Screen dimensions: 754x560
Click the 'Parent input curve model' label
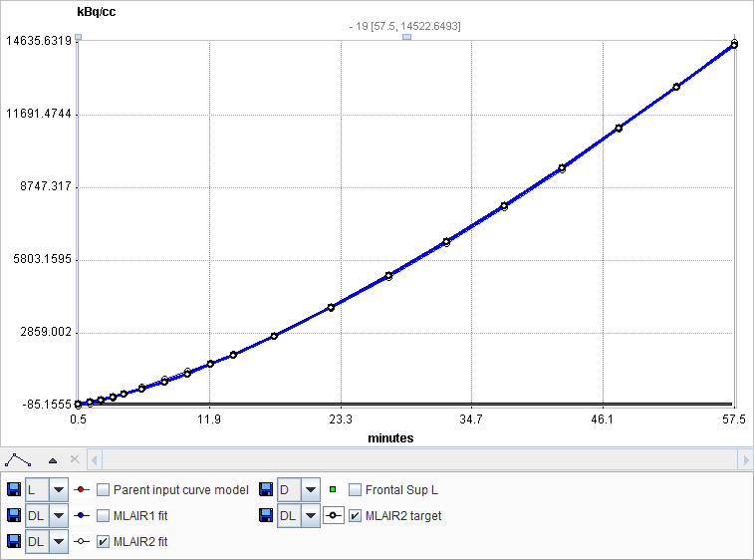[181, 490]
